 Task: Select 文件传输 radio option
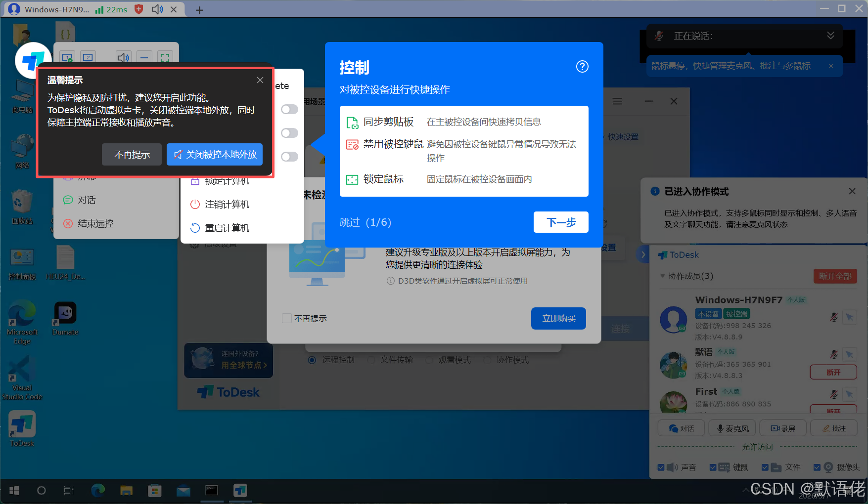pyautogui.click(x=371, y=360)
